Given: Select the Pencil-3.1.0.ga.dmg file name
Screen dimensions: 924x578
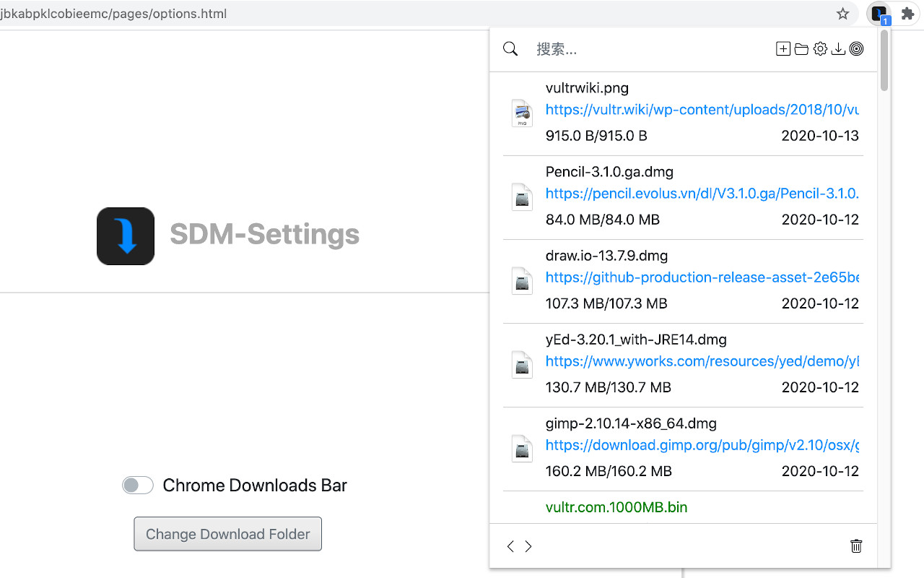Looking at the screenshot, I should click(609, 172).
